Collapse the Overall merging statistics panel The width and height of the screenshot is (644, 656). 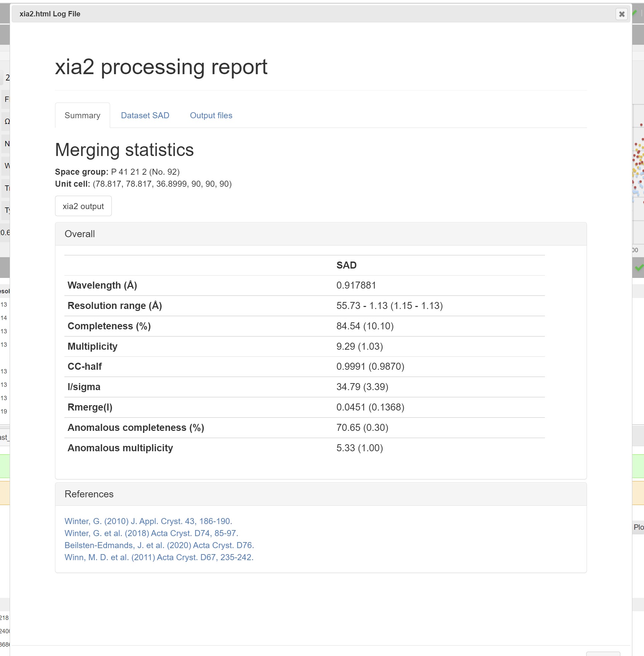coord(79,233)
